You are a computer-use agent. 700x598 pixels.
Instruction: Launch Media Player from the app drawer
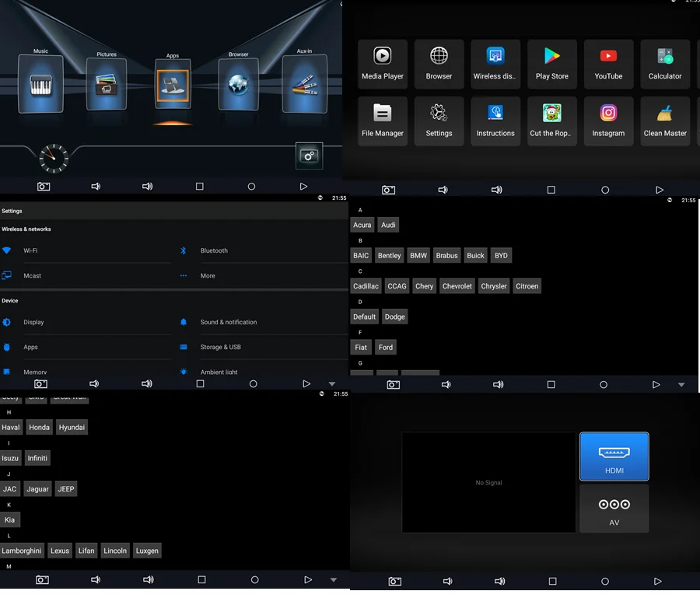pos(383,64)
